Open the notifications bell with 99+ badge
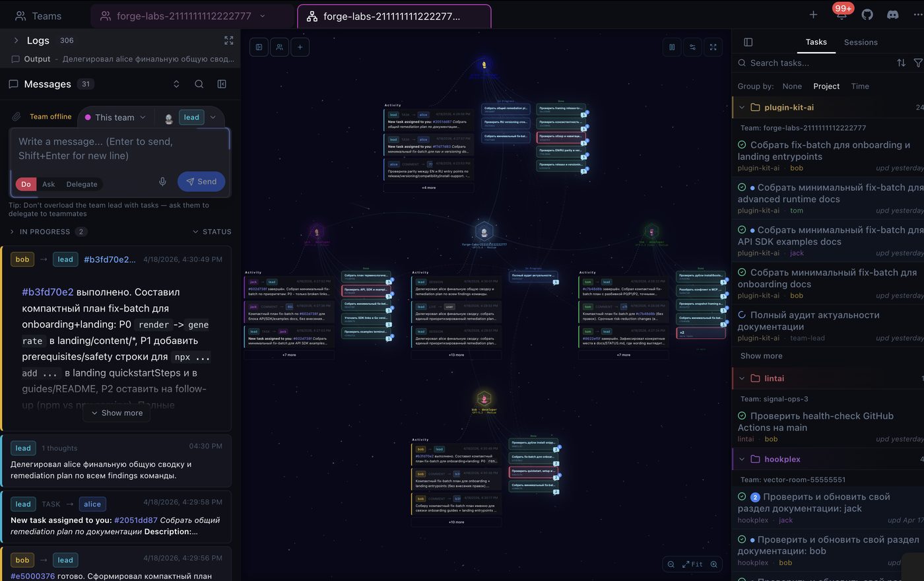 (841, 15)
